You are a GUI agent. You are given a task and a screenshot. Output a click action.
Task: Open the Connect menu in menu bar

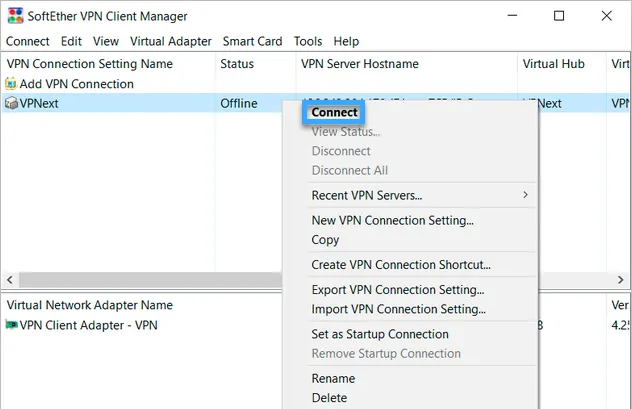[27, 41]
